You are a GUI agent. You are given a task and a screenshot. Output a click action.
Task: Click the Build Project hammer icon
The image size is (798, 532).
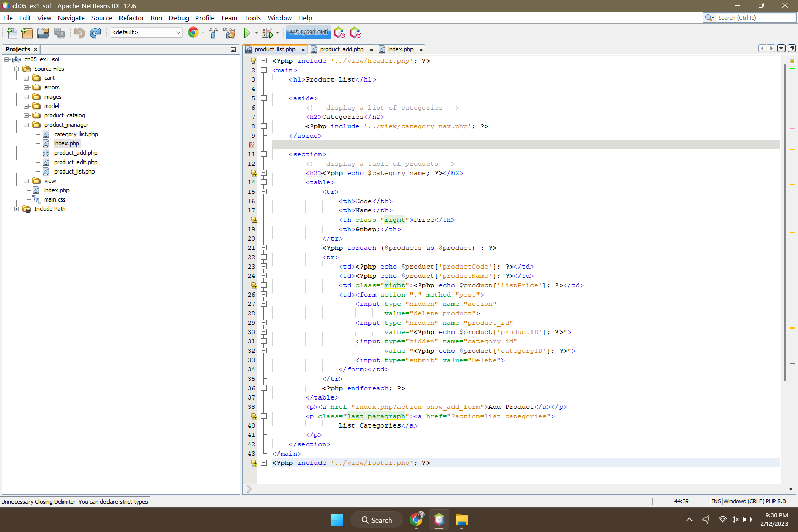(213, 33)
